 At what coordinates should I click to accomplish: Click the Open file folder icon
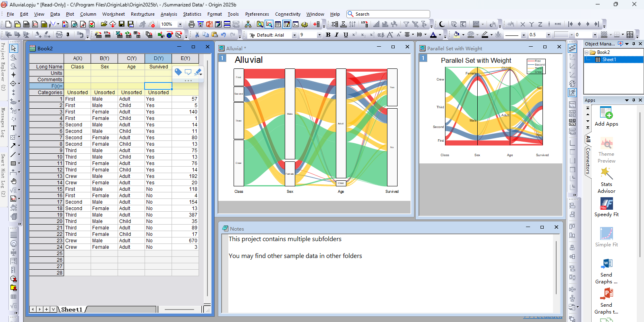tap(104, 24)
